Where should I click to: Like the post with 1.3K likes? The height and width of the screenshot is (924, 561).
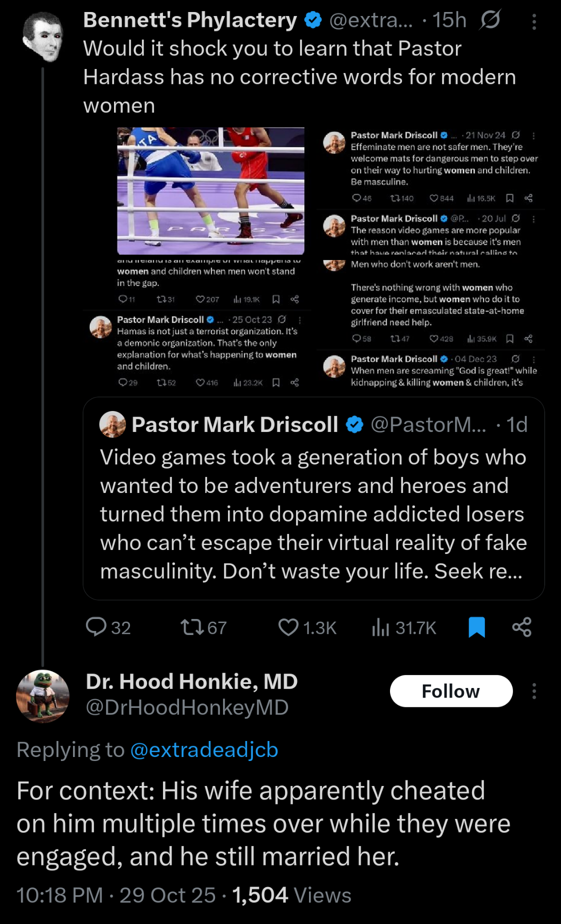coord(288,627)
